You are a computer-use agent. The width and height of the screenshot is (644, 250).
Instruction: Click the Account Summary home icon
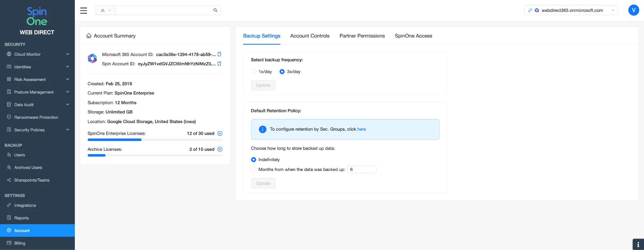coord(89,36)
